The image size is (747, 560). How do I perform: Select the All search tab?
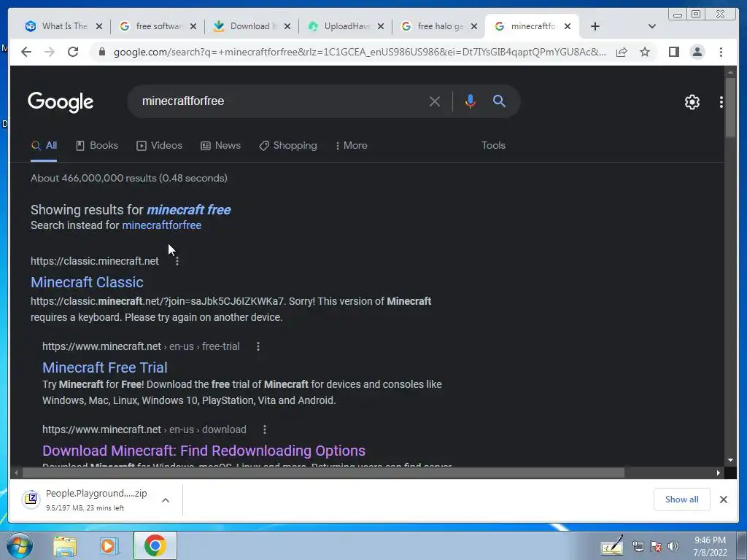click(x=44, y=146)
